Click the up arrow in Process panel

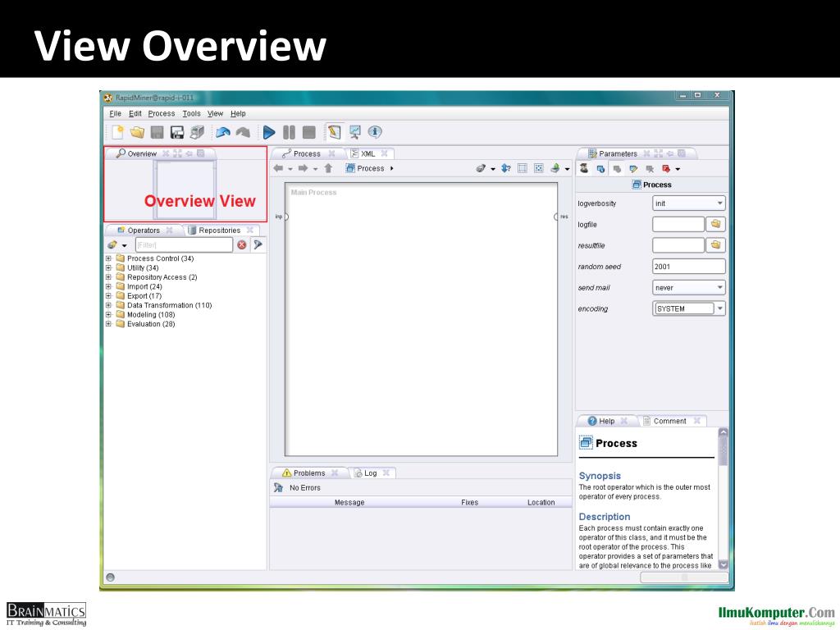(x=328, y=168)
